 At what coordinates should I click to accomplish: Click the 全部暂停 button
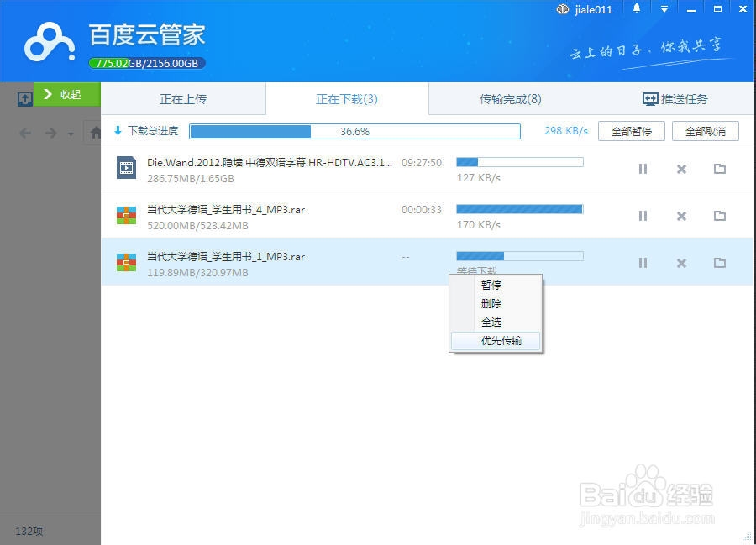click(632, 131)
